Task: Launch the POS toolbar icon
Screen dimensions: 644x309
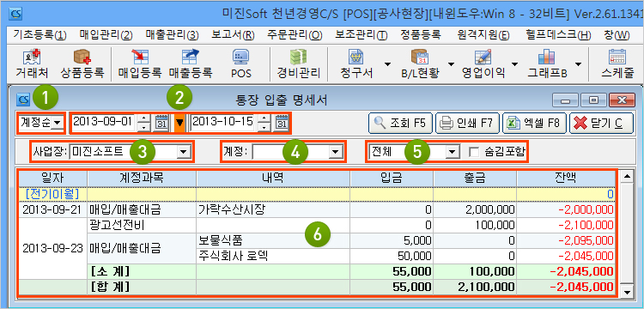Action: click(240, 64)
